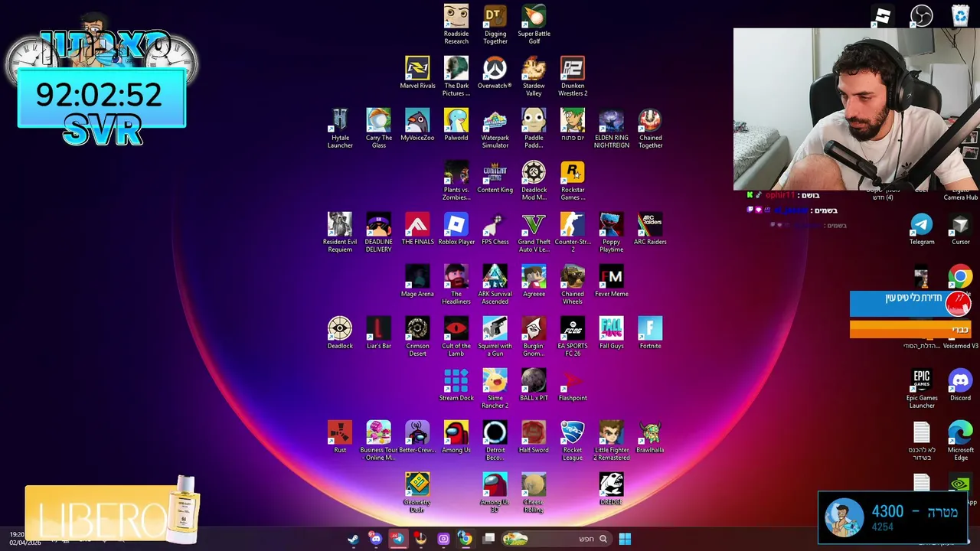Open Crimson Desert shortcut

pyautogui.click(x=417, y=337)
